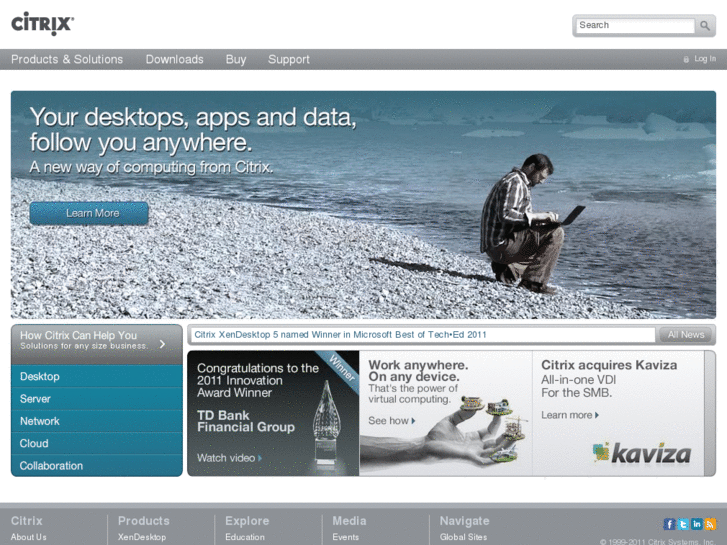Click the Learn More banner button
Screen dimensions: 727x545
[89, 213]
